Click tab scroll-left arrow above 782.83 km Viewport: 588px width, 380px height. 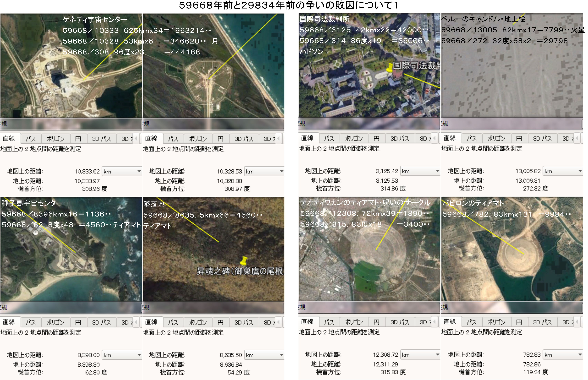click(x=577, y=322)
